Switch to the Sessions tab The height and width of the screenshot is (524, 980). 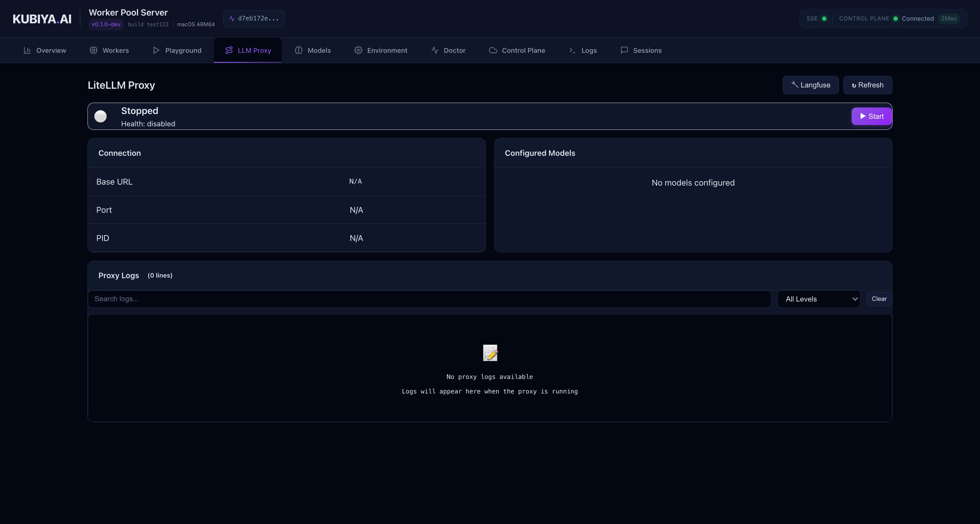641,50
